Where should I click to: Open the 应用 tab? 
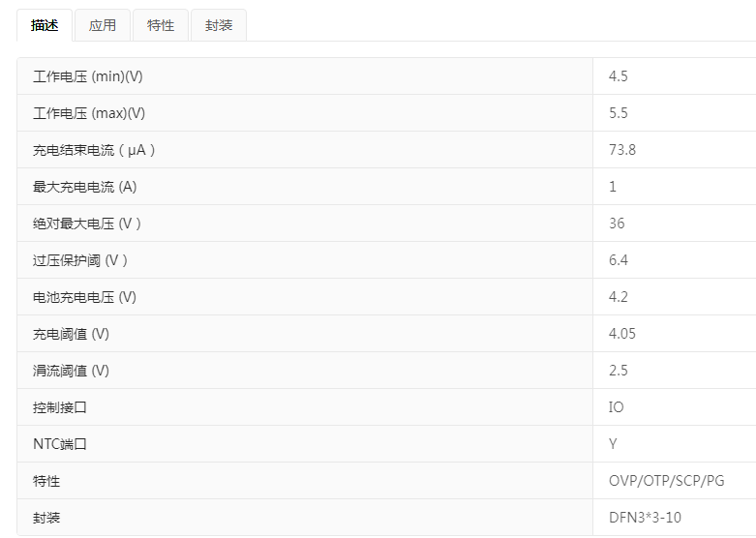click(103, 26)
